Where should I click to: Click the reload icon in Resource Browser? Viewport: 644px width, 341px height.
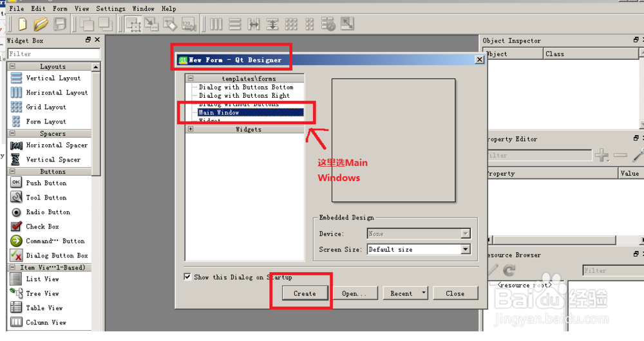(x=509, y=270)
